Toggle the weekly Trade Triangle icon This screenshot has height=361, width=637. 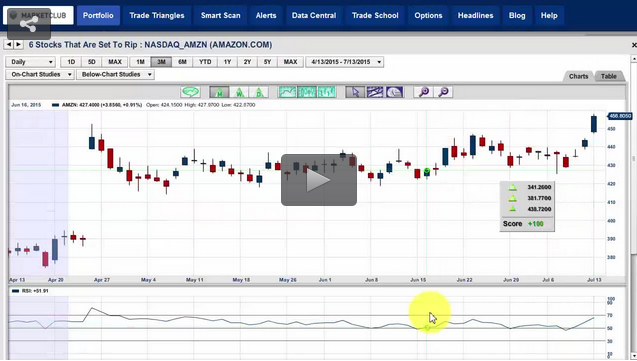(x=239, y=92)
